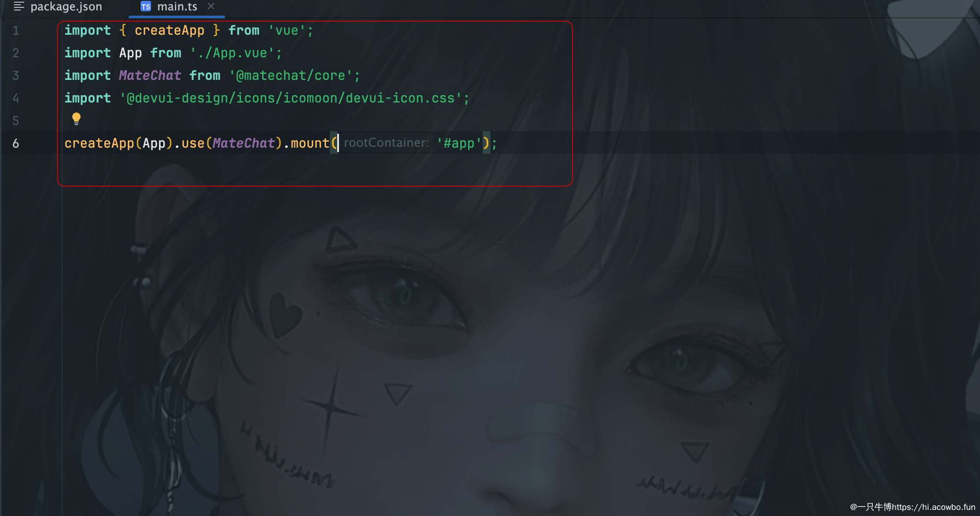Click the package.json file type icon
The height and width of the screenshot is (516, 980).
19,6
